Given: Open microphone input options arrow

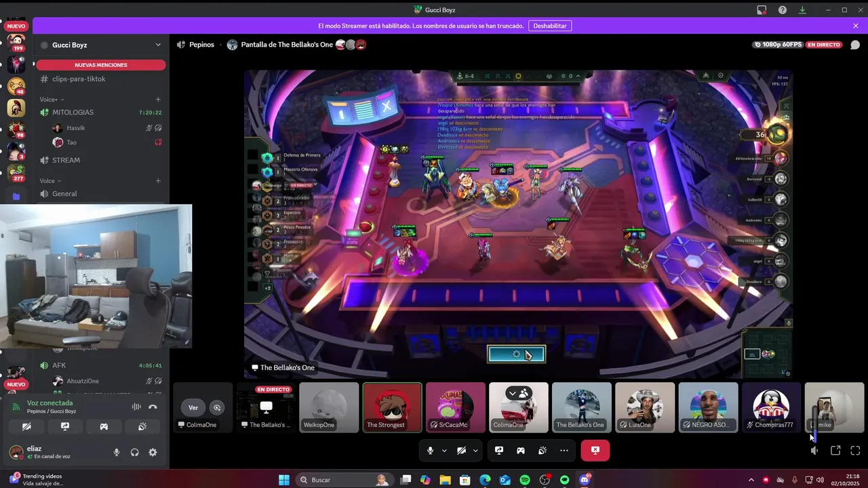Looking at the screenshot, I should tap(444, 451).
